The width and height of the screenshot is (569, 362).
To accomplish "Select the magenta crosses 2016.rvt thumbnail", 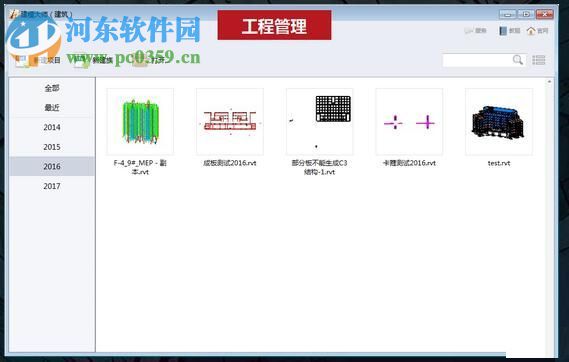I will point(409,122).
